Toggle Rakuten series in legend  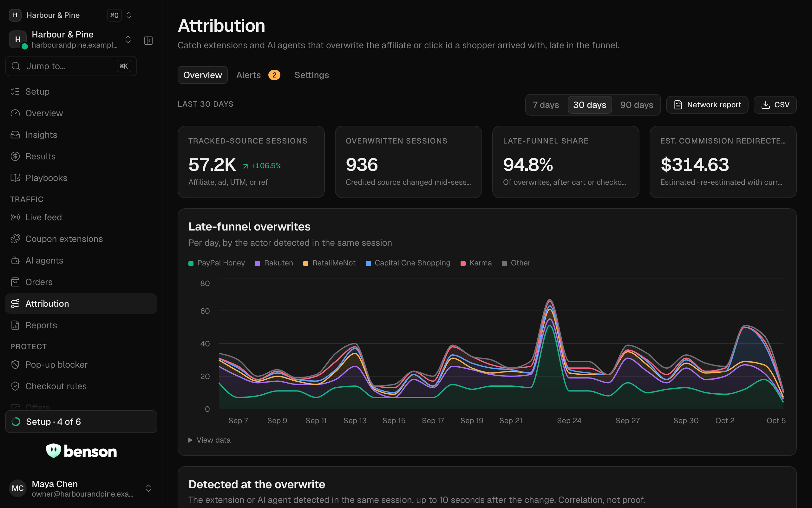(x=274, y=263)
